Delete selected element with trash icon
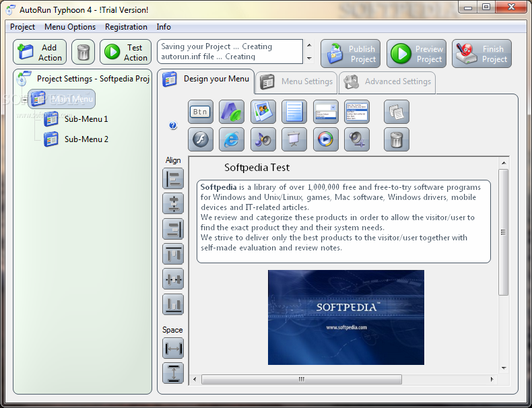The width and height of the screenshot is (532, 408). pos(396,139)
